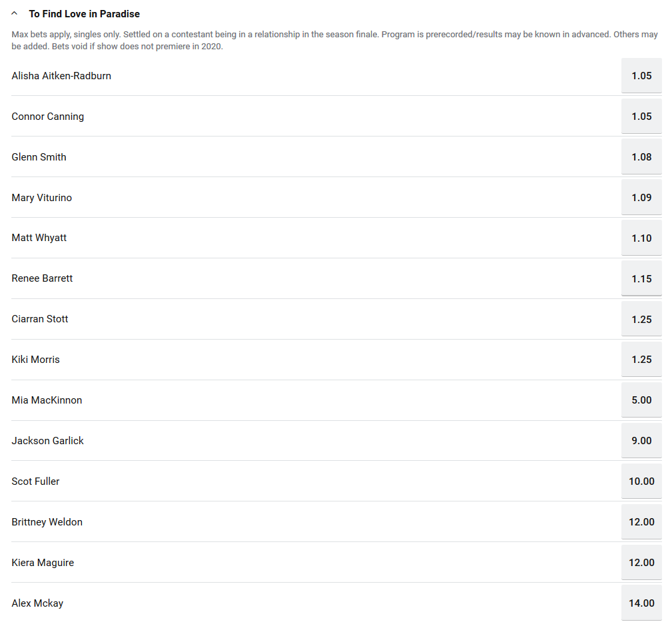The width and height of the screenshot is (672, 626).
Task: Click the Scot Fuller contestant name
Action: click(x=35, y=481)
